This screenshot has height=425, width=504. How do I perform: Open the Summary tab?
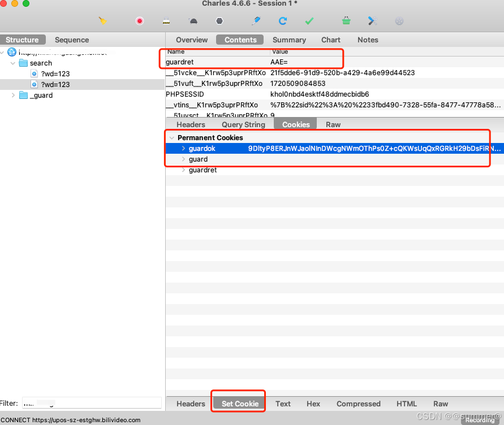[x=289, y=40]
